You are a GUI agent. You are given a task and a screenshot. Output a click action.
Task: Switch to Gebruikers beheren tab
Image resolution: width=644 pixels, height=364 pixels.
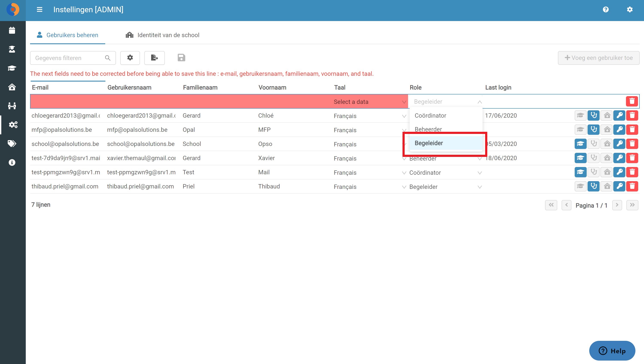click(67, 35)
